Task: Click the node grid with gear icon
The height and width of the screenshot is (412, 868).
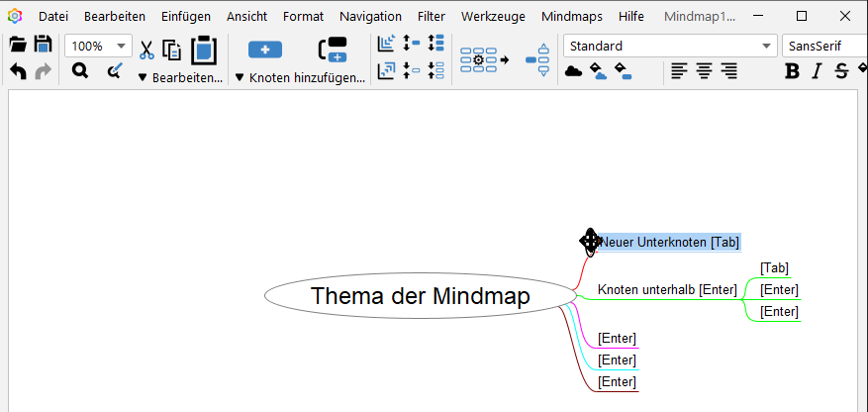Action: [x=484, y=59]
